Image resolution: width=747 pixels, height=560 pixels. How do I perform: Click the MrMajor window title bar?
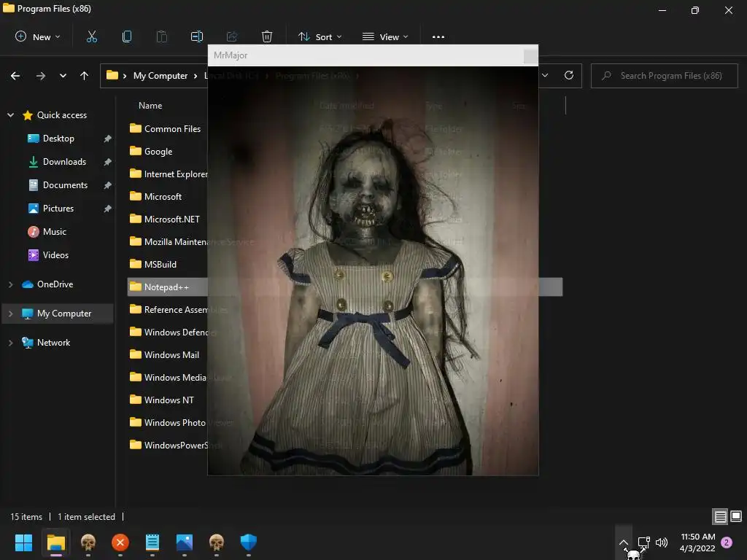[373, 55]
